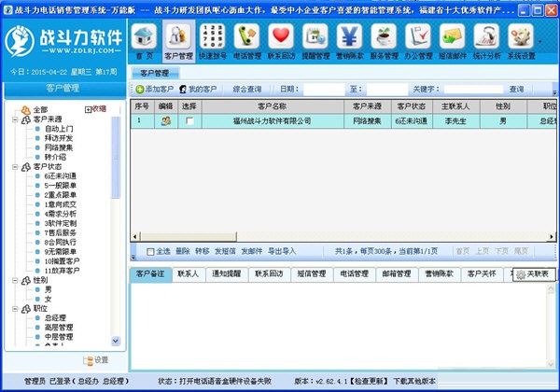Click the table horizontal scrollbar thumb

[x=189, y=237]
